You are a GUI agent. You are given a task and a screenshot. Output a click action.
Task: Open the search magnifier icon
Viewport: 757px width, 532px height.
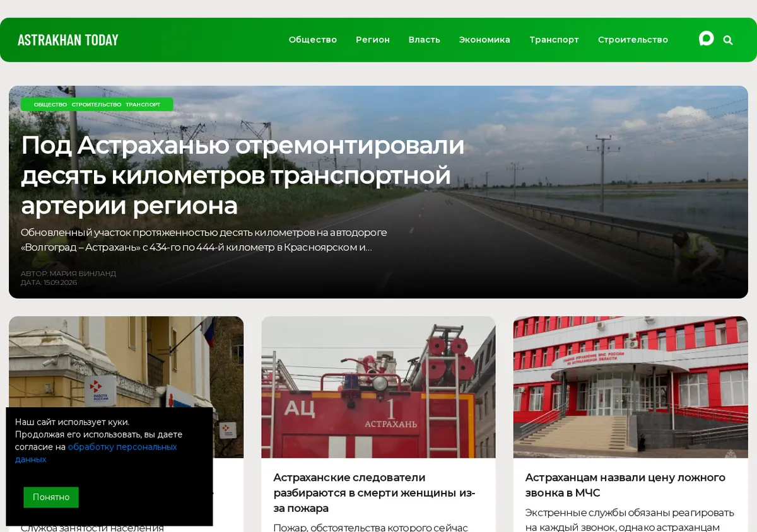(728, 40)
